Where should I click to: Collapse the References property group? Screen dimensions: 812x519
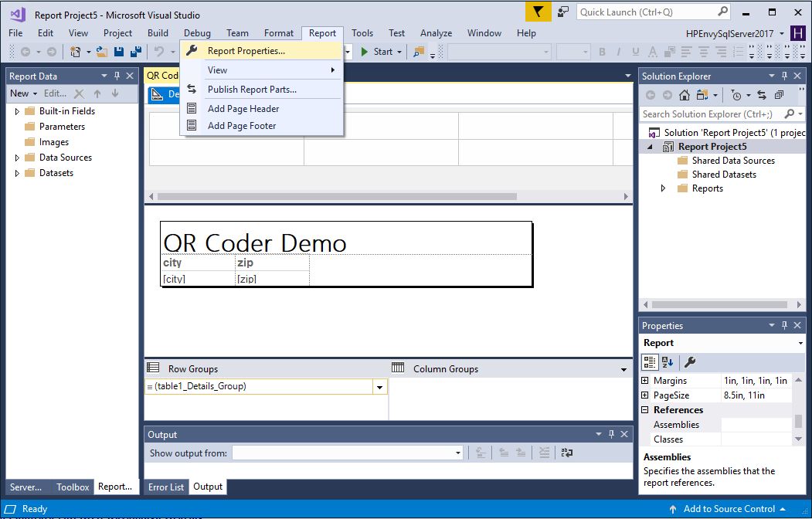point(644,410)
